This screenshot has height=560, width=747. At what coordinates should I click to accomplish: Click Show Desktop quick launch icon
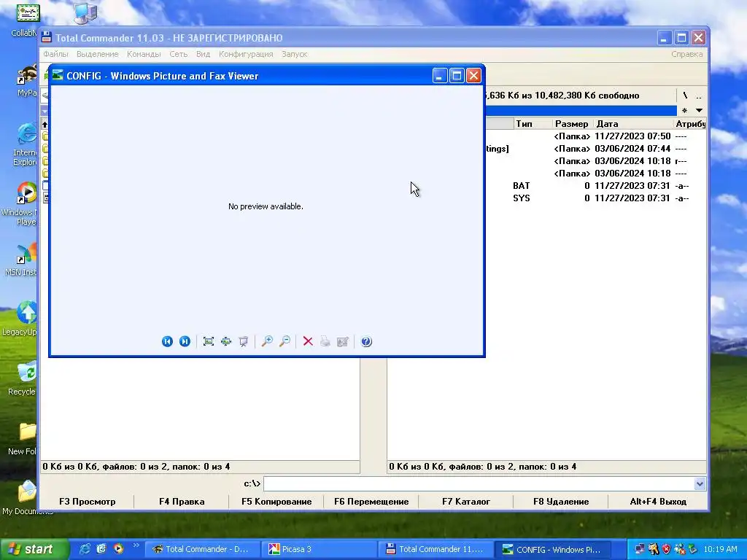(101, 549)
